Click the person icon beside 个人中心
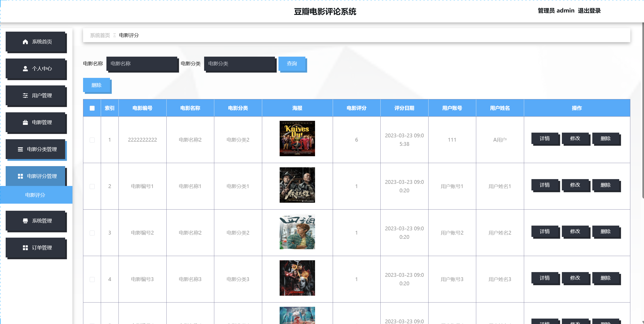The image size is (644, 324). [25, 68]
